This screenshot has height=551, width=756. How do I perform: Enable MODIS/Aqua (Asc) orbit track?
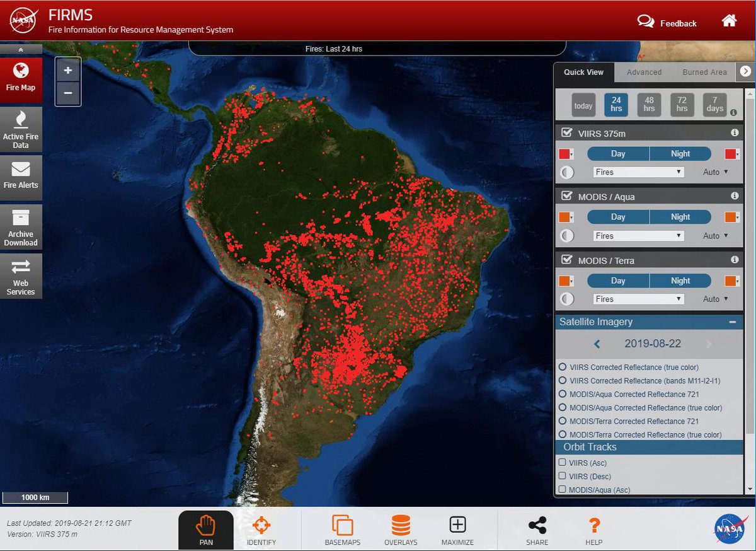pos(562,489)
